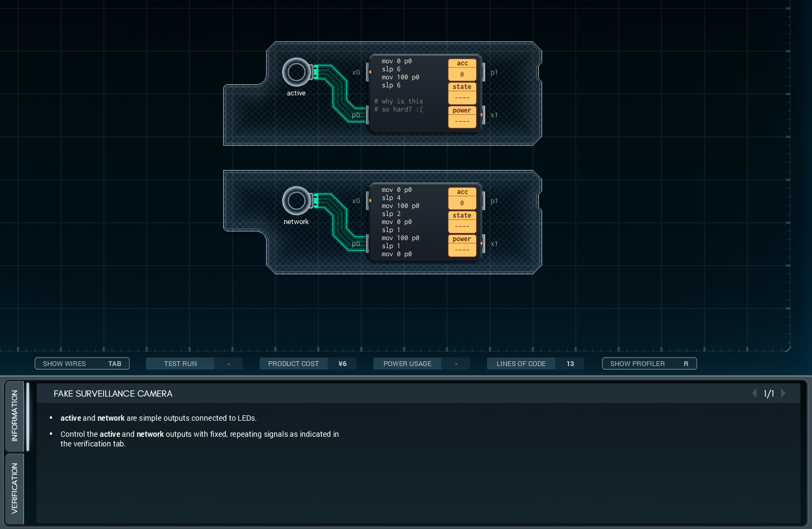The height and width of the screenshot is (529, 812).
Task: Go to the previous information page arrow
Action: (754, 393)
